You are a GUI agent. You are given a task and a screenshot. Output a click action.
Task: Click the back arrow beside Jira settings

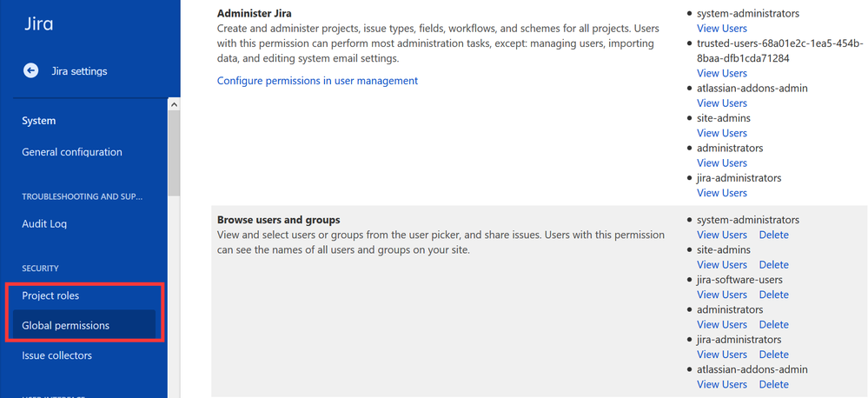pos(31,71)
